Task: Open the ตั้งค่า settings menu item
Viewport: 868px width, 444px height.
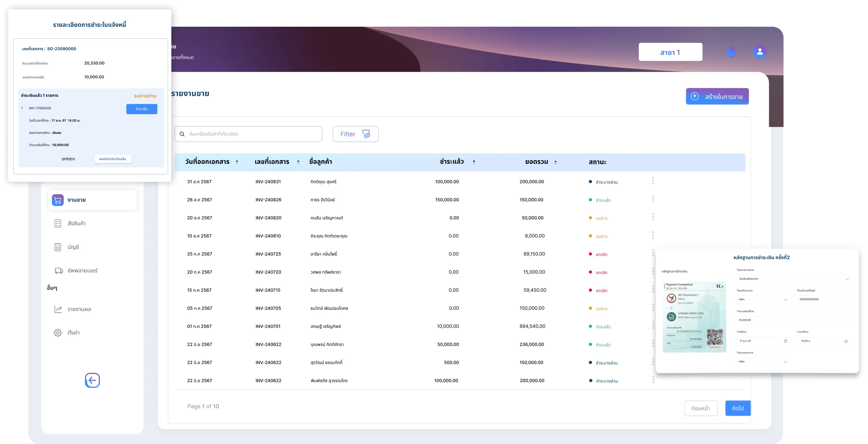Action: click(74, 333)
